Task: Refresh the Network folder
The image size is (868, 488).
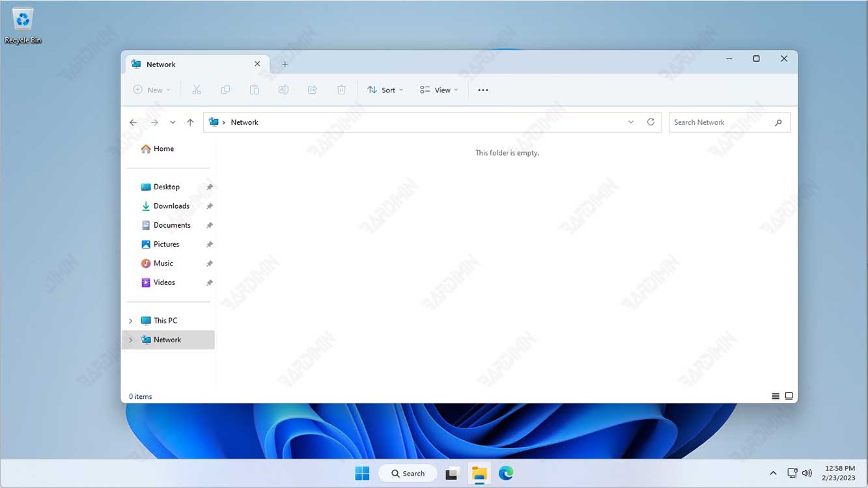Action: click(x=651, y=122)
